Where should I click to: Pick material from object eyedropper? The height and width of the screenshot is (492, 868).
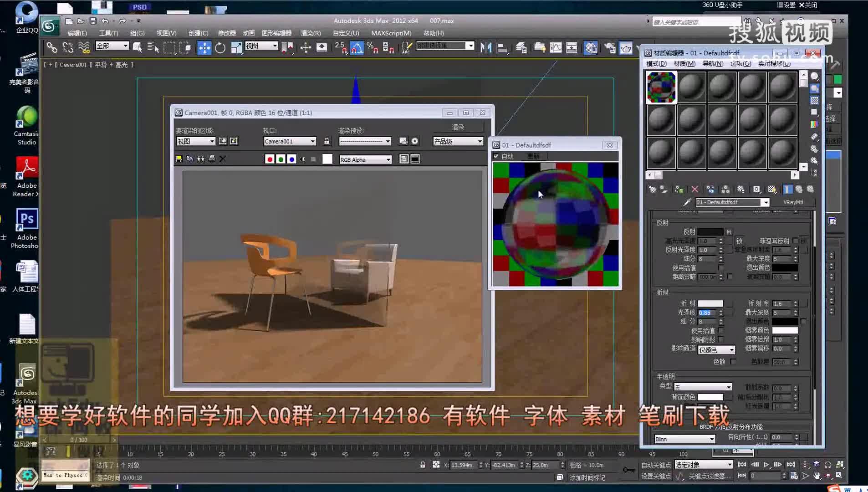tap(687, 202)
